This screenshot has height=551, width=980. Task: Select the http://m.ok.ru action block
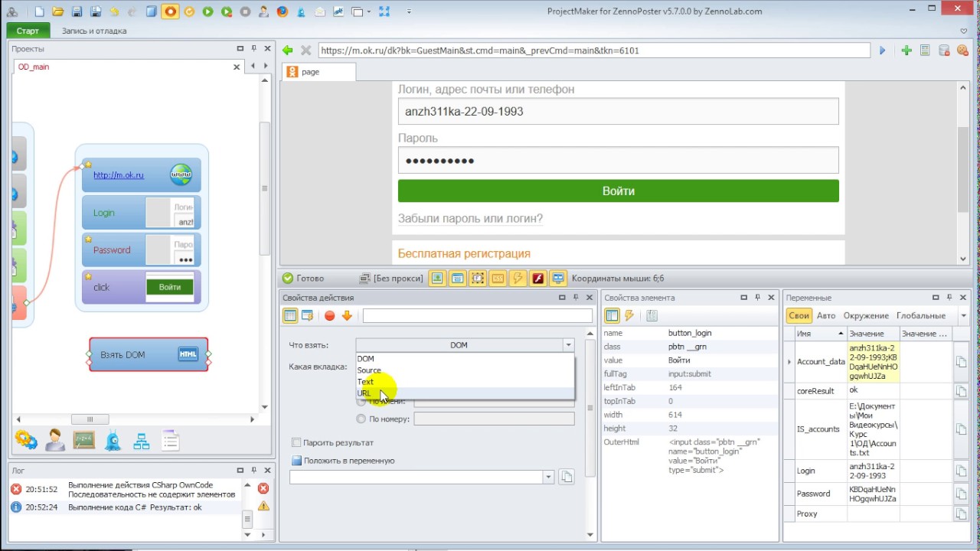(142, 175)
